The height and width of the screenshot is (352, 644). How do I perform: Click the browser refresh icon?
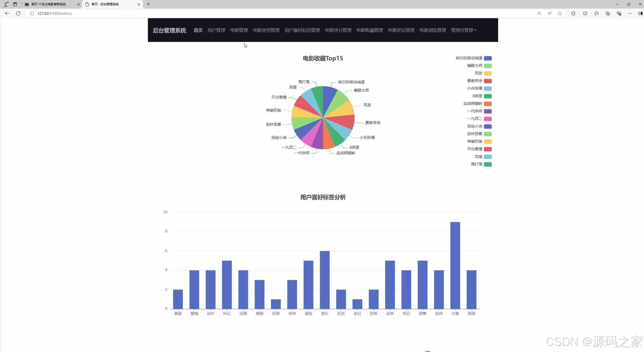pyautogui.click(x=18, y=13)
